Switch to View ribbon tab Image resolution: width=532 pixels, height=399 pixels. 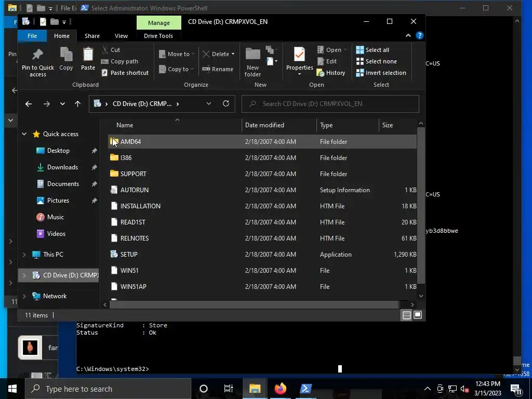click(x=121, y=36)
